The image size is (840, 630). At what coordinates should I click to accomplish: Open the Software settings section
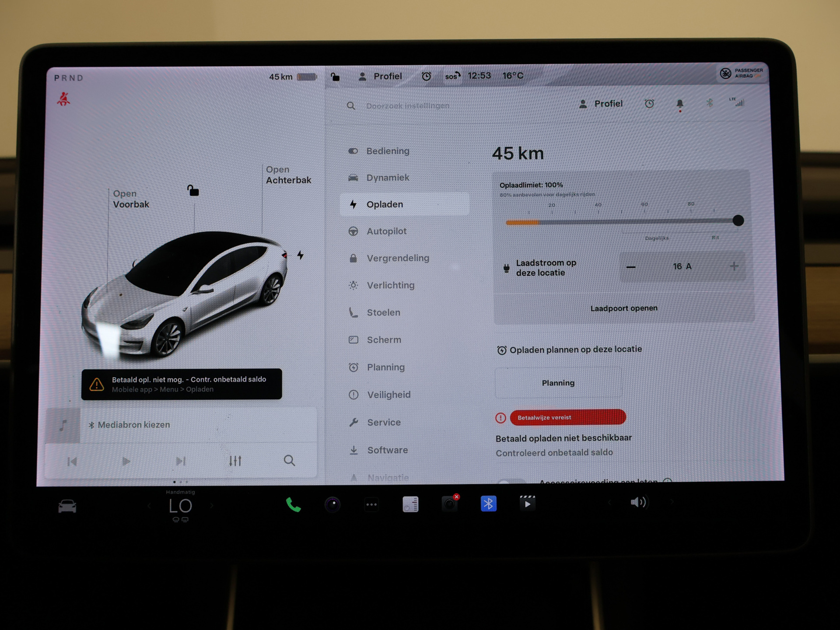pos(387,450)
